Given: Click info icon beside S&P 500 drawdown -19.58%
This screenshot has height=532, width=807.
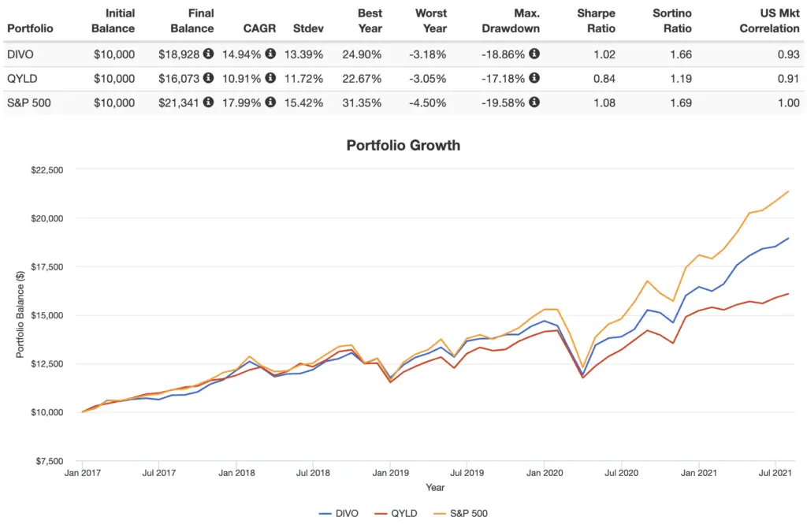Looking at the screenshot, I should coord(534,102).
